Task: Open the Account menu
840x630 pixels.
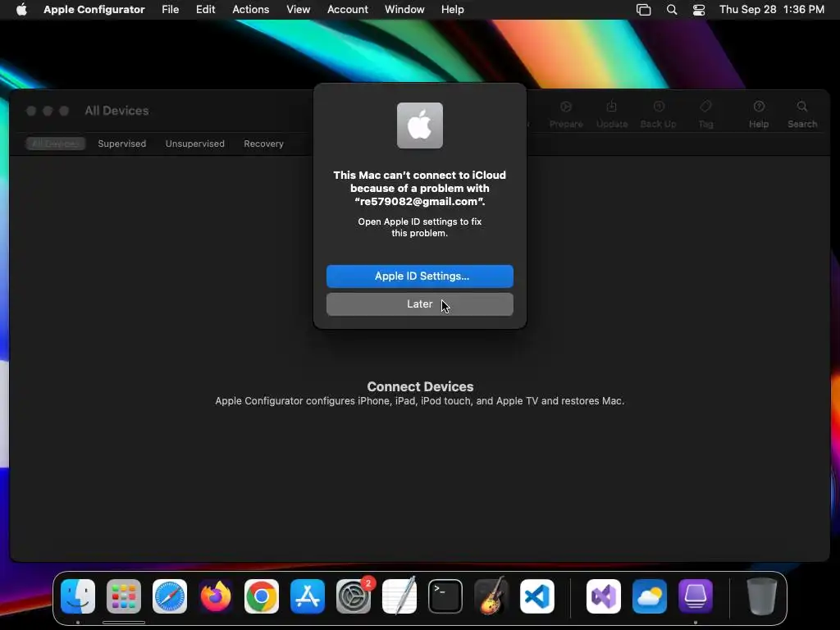Action: tap(348, 10)
